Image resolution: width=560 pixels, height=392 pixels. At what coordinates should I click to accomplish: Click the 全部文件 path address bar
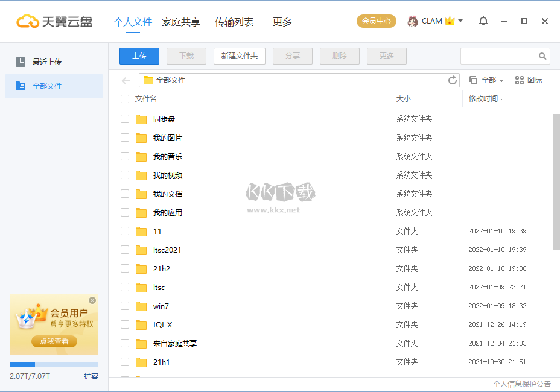pyautogui.click(x=292, y=80)
